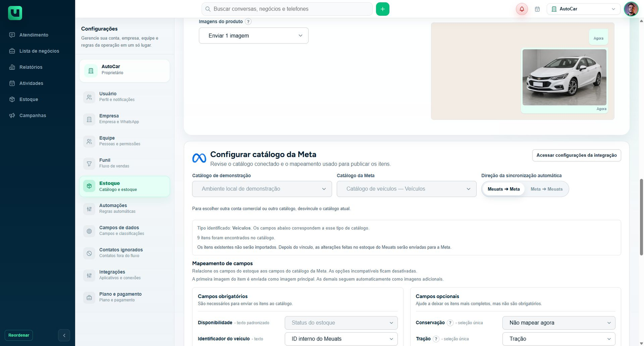Screen dimensions: 644x346
Task: Open Integrações settings menu item
Action: click(124, 275)
